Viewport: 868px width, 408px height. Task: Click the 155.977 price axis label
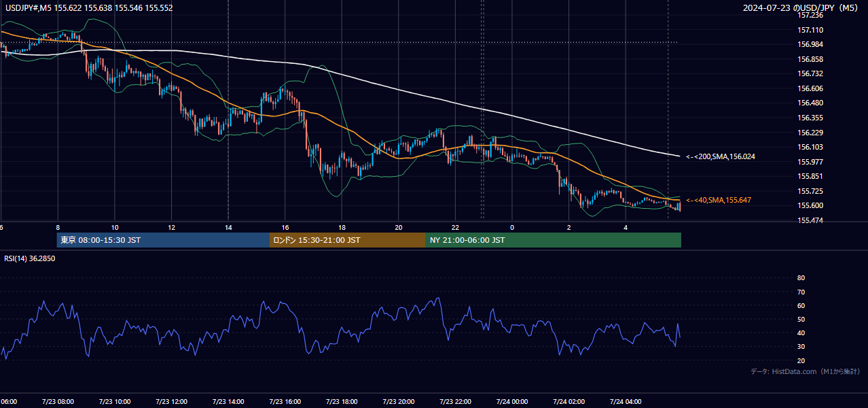(810, 162)
